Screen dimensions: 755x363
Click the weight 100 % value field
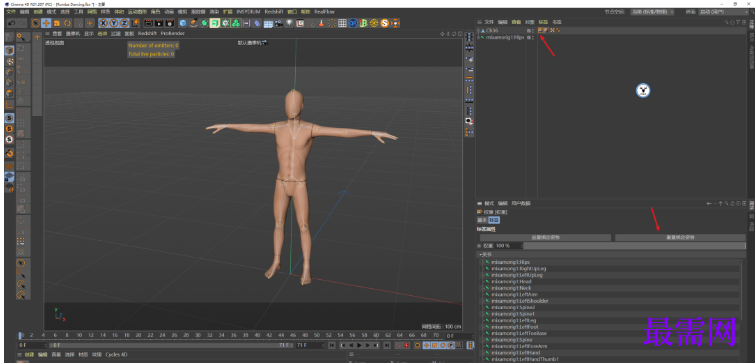[508, 246]
